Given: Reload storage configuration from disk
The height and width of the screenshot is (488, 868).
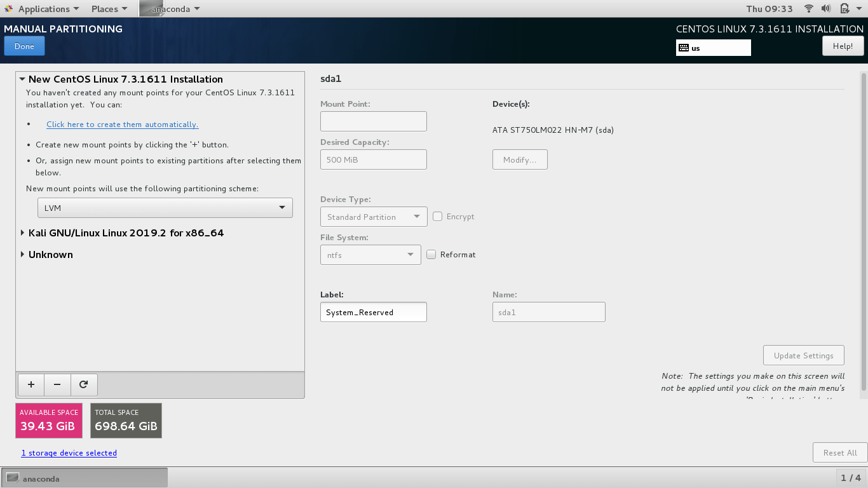Looking at the screenshot, I should tap(84, 384).
